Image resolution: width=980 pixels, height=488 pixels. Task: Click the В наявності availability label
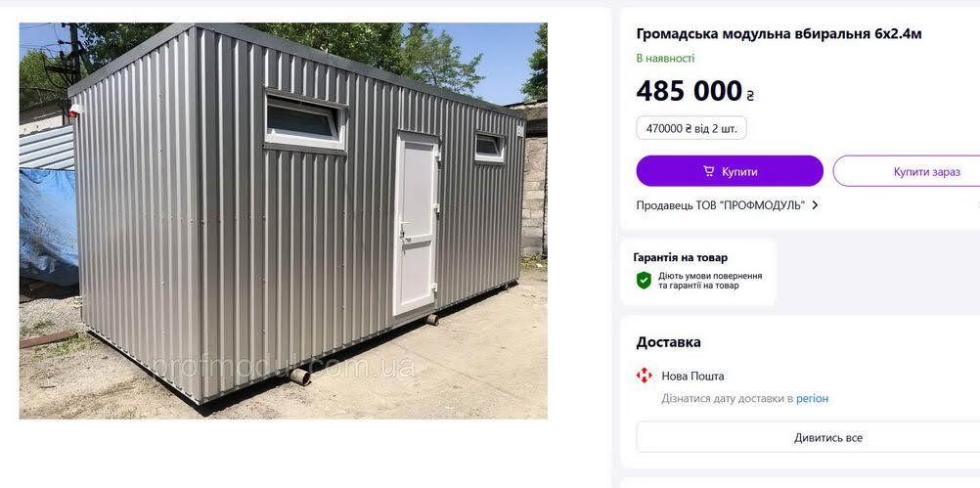click(665, 58)
